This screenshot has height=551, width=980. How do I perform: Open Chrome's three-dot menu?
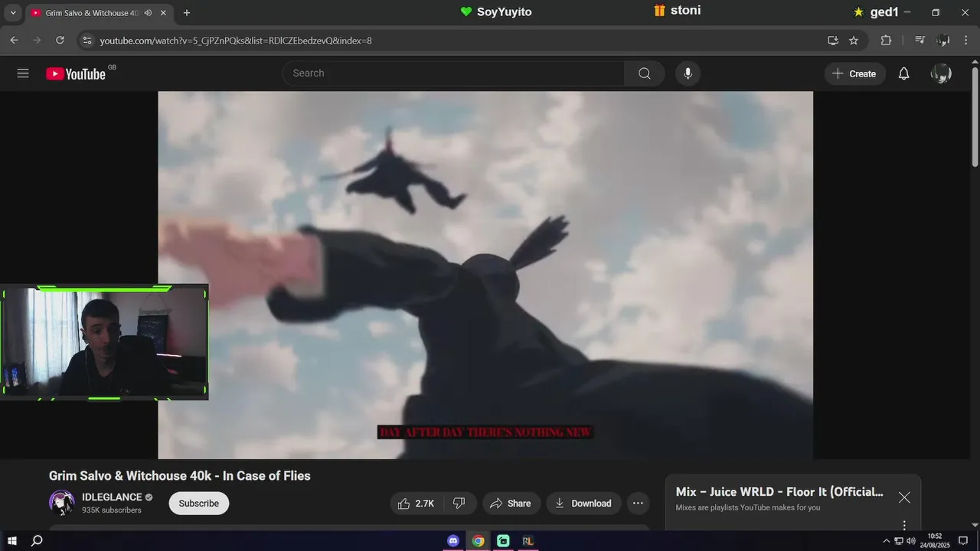965,40
